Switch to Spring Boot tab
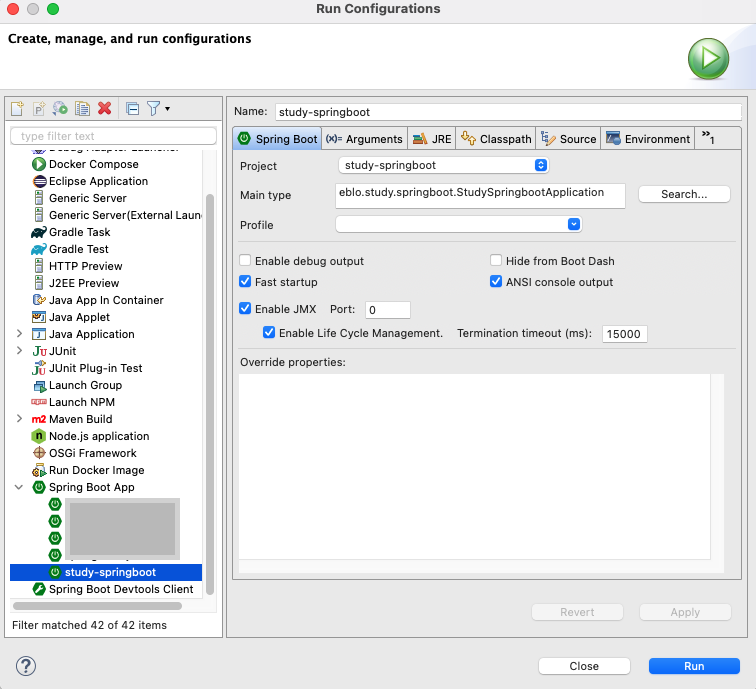This screenshot has width=756, height=689. point(278,139)
